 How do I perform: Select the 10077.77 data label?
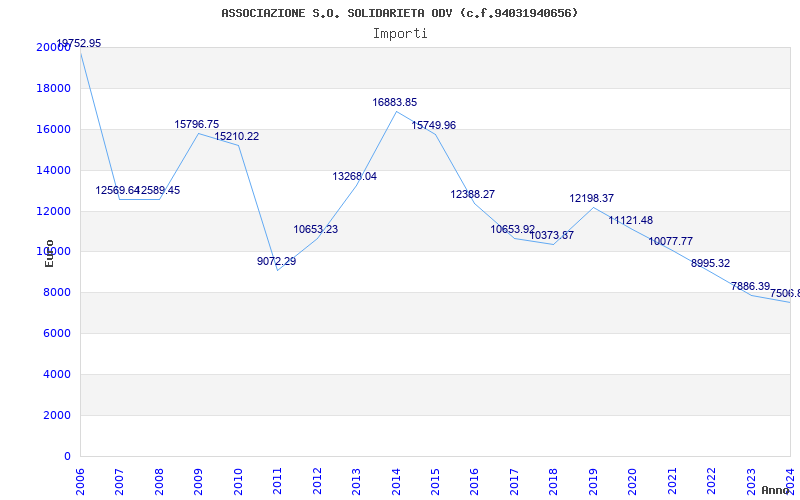(x=670, y=241)
